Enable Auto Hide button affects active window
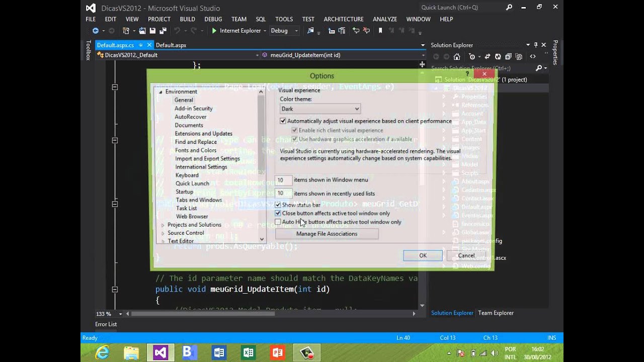 tap(278, 222)
